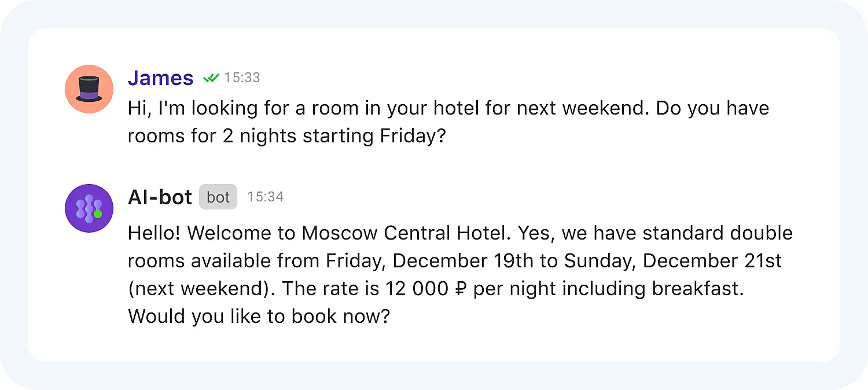Click the top hat emoji in the avatar
868x390 pixels.
click(x=89, y=89)
